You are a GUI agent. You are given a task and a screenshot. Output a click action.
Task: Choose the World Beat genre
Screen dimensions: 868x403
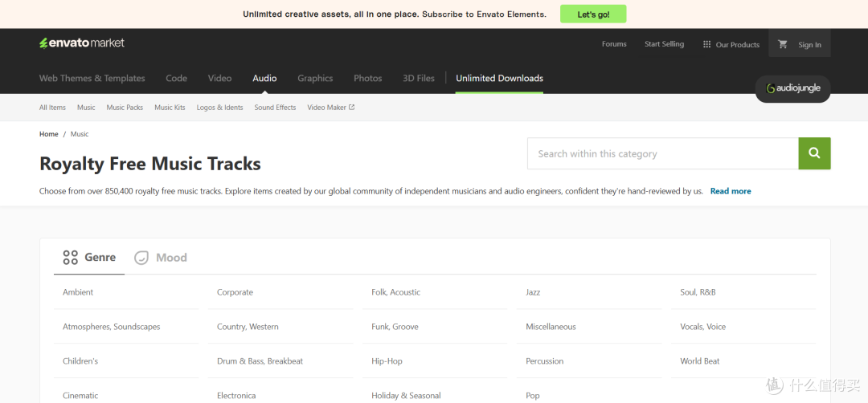[x=700, y=361]
